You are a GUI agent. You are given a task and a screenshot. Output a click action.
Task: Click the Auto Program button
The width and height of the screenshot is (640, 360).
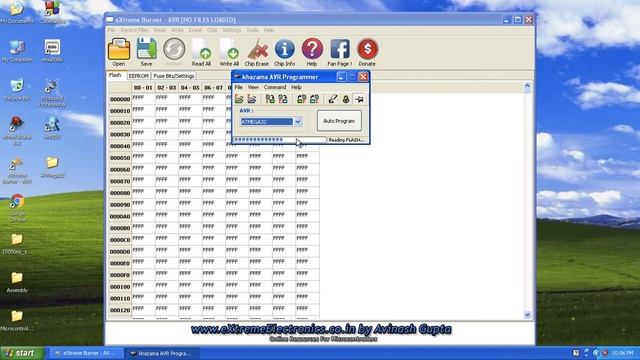coord(339,121)
